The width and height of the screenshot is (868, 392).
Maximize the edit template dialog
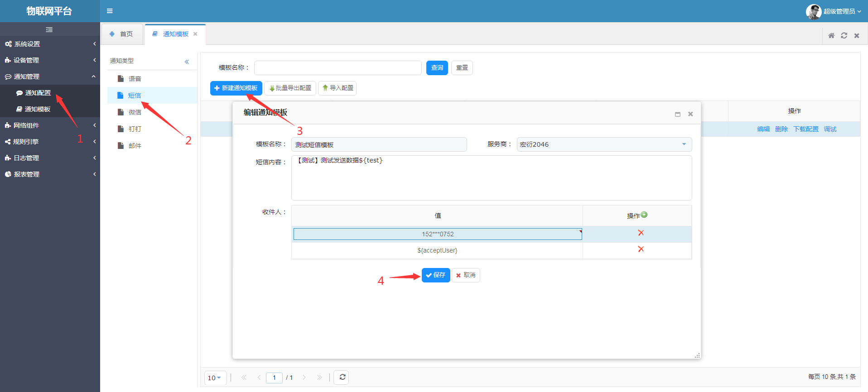pyautogui.click(x=678, y=114)
